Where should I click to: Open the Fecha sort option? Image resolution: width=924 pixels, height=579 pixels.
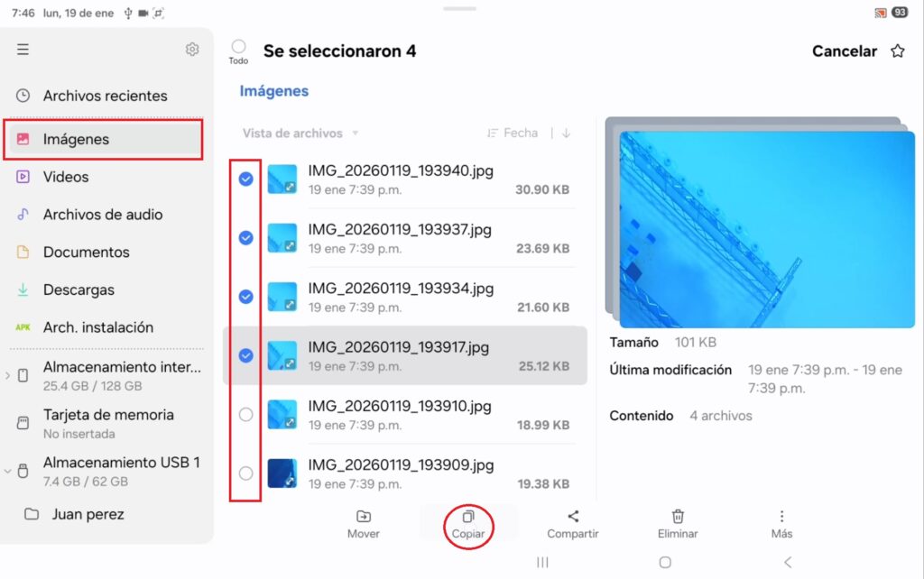[x=513, y=133]
